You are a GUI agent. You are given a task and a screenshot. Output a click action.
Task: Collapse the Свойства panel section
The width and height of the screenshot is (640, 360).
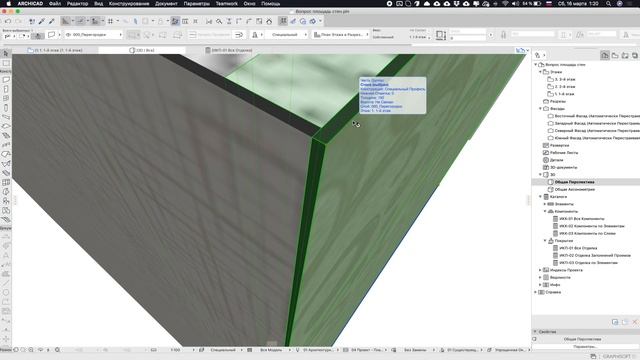(x=535, y=332)
